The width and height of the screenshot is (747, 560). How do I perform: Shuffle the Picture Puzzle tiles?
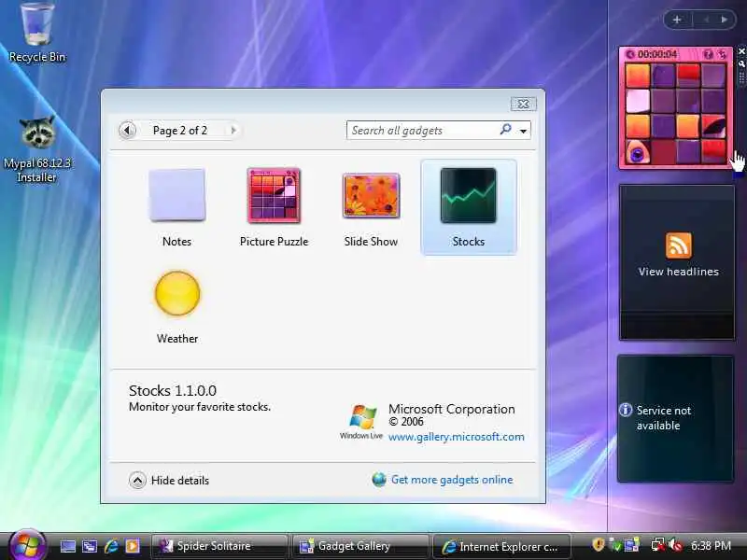(722, 55)
